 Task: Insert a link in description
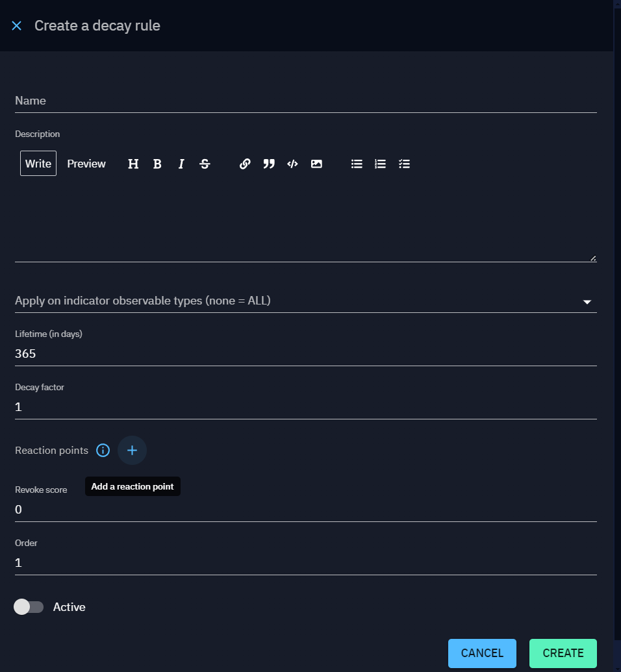coord(245,164)
